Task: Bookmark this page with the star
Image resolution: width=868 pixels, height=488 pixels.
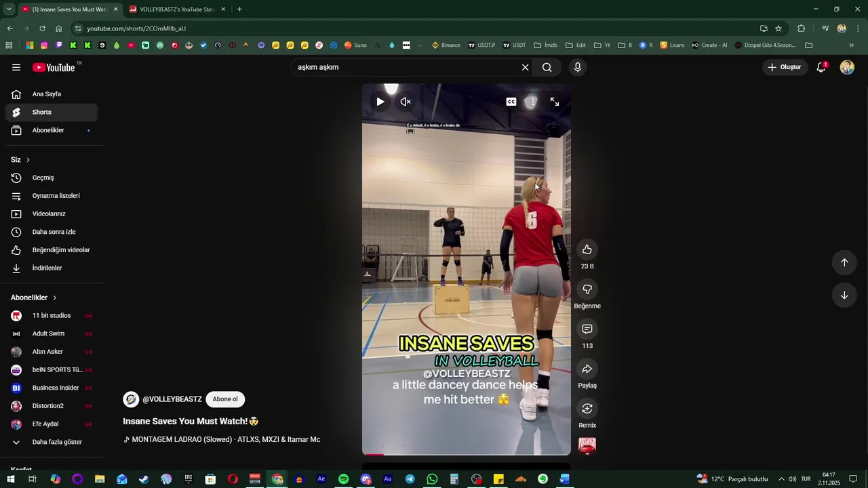Action: 778,28
